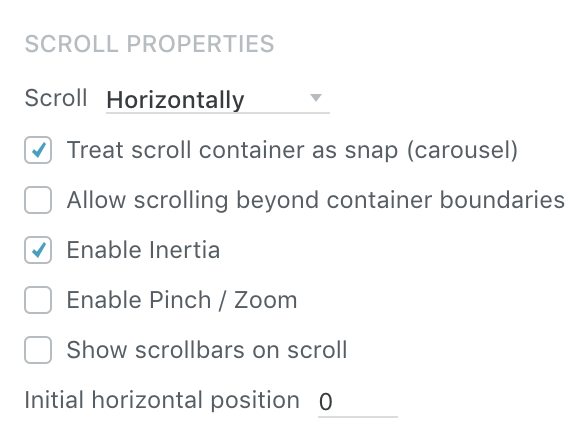The height and width of the screenshot is (444, 580).
Task: Click the 'Show scrollbars on scroll' label
Action: [207, 350]
